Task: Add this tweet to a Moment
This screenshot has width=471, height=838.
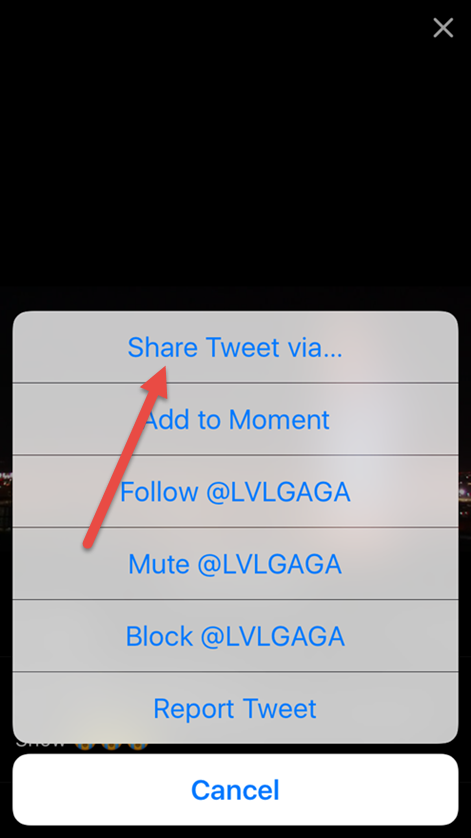Action: click(x=235, y=419)
